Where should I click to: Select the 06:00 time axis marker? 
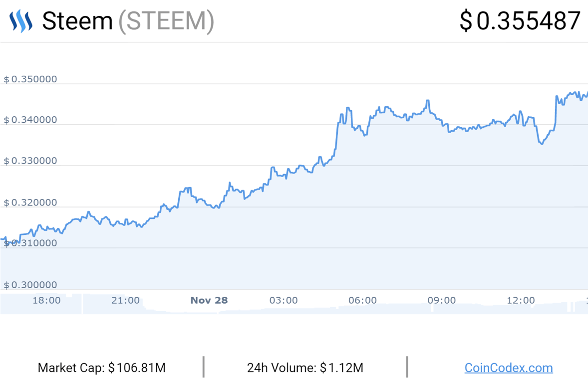pos(362,300)
